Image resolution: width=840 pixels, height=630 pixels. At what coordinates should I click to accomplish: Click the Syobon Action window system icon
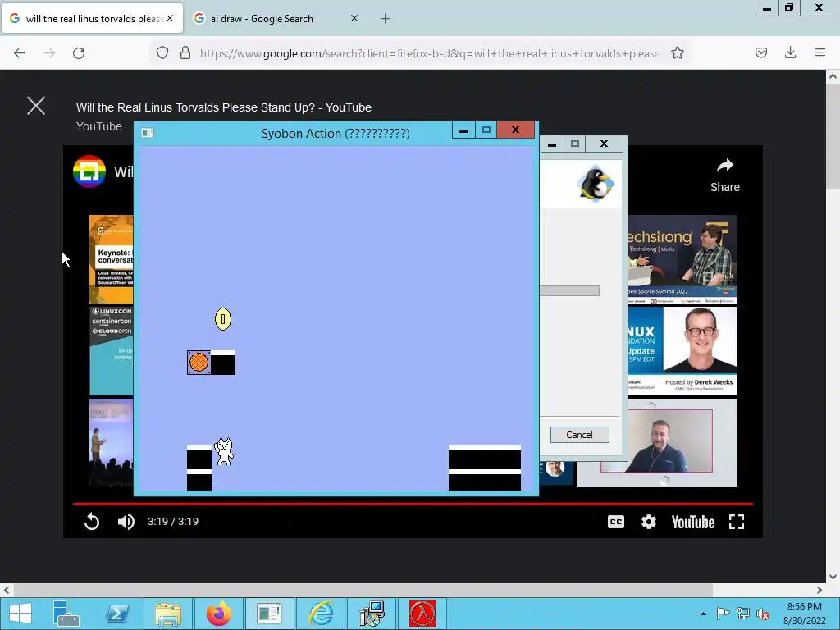coord(148,133)
